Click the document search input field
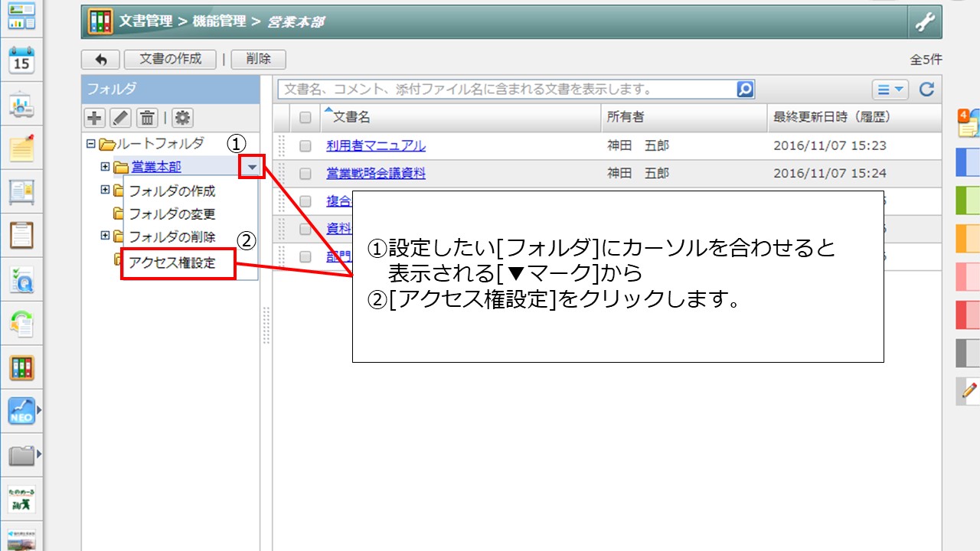 point(505,90)
